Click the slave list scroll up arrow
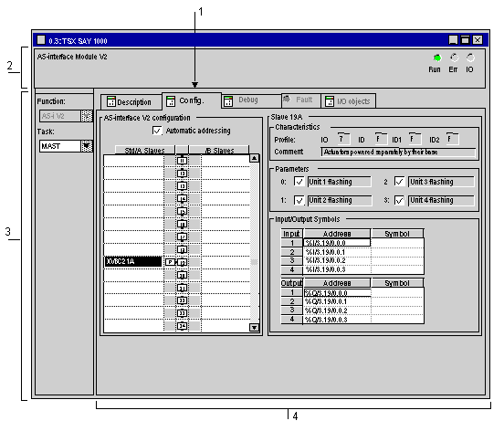Image resolution: width=504 pixels, height=442 pixels. [x=254, y=158]
